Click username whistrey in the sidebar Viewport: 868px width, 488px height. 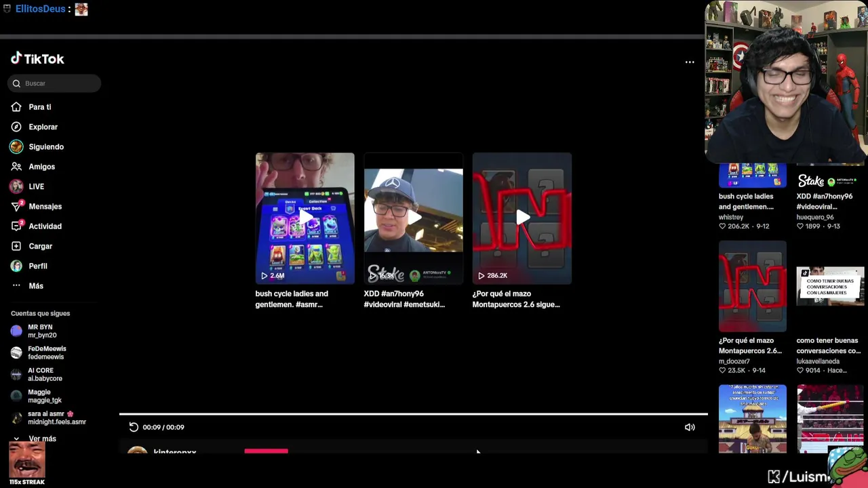[731, 218]
